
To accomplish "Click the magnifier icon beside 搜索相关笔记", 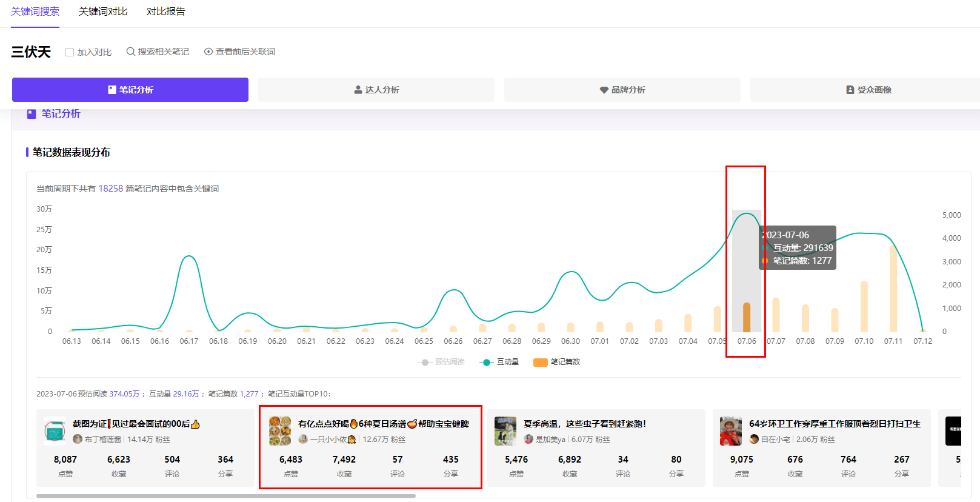I will (130, 52).
